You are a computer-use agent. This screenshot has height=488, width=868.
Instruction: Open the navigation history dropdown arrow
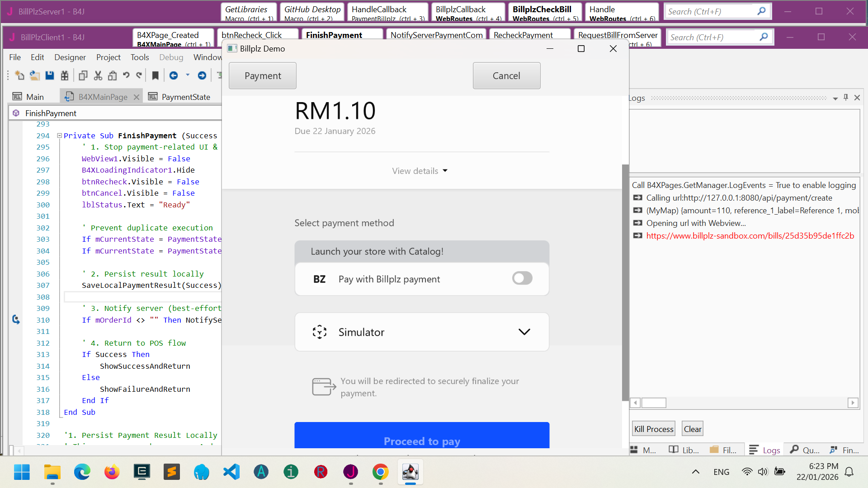pyautogui.click(x=188, y=75)
